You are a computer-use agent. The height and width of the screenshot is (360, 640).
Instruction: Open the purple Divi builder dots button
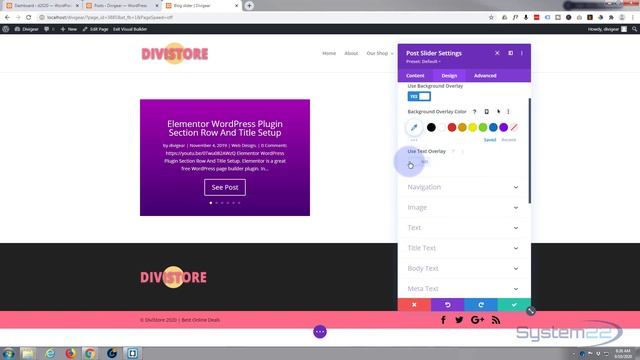pyautogui.click(x=320, y=332)
